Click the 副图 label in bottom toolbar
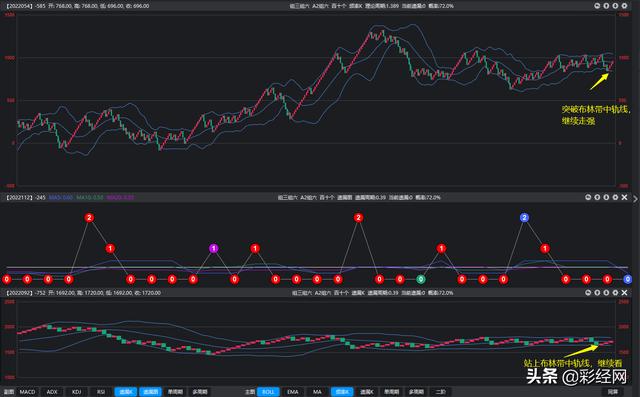640x397 pixels. (9, 392)
